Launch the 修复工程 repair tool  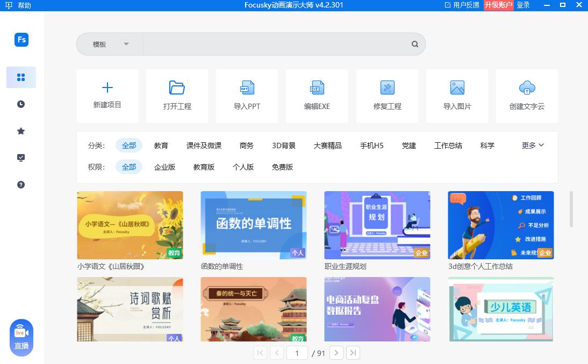tap(387, 96)
